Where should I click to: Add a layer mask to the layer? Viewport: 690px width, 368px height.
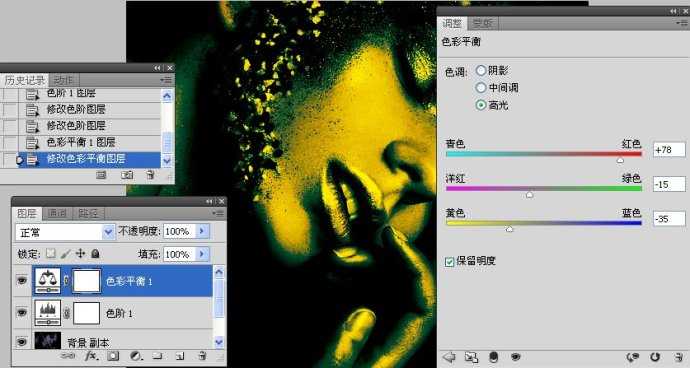point(114,356)
